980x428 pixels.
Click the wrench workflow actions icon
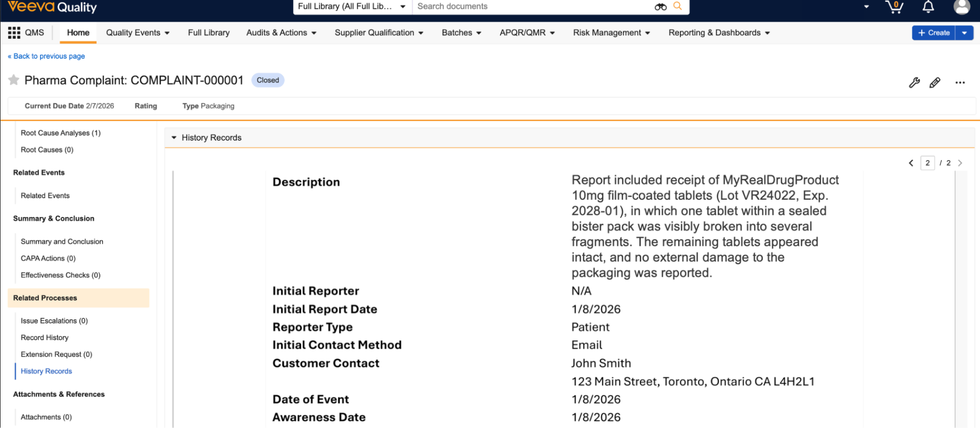(x=914, y=82)
